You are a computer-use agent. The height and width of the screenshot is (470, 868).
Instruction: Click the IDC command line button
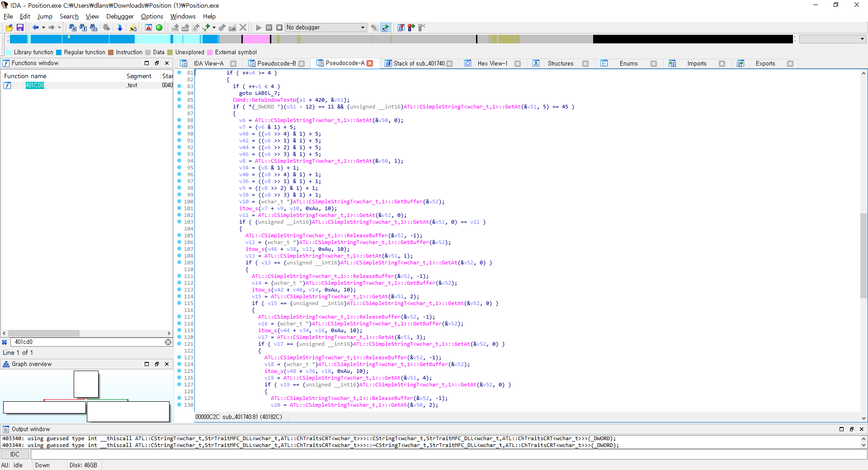15,454
